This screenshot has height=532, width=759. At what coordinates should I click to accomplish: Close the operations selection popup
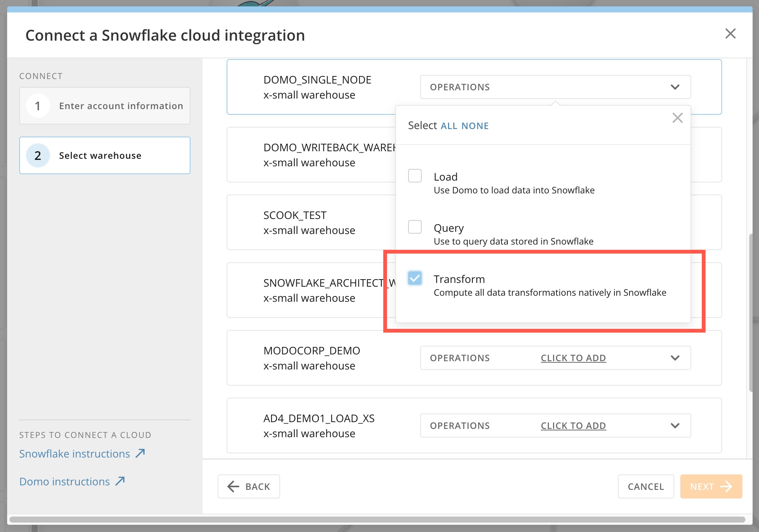pos(678,118)
